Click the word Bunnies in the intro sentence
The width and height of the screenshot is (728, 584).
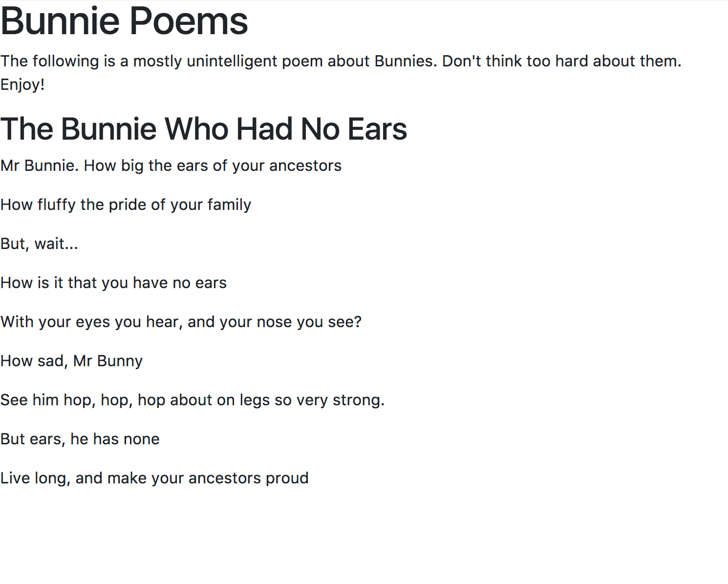point(406,61)
